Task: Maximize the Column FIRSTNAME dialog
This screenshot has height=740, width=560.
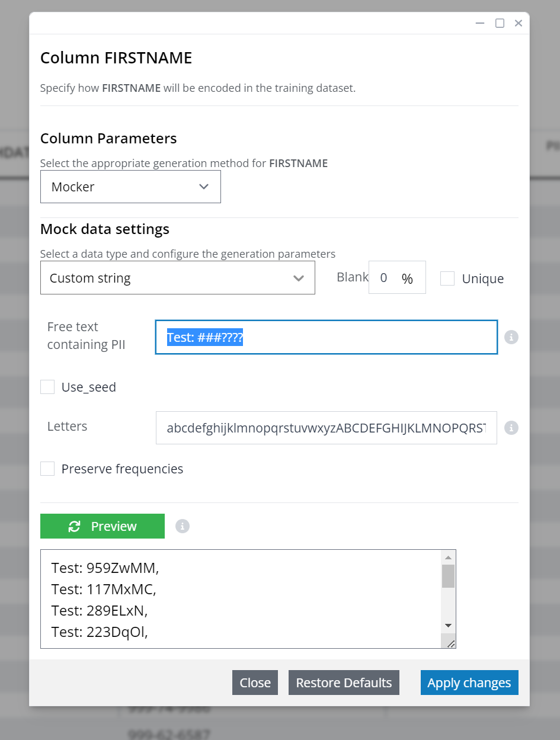Action: coord(500,23)
